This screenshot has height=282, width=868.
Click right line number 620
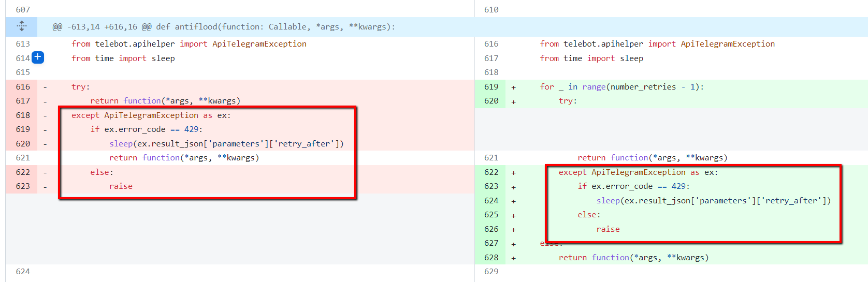[491, 101]
